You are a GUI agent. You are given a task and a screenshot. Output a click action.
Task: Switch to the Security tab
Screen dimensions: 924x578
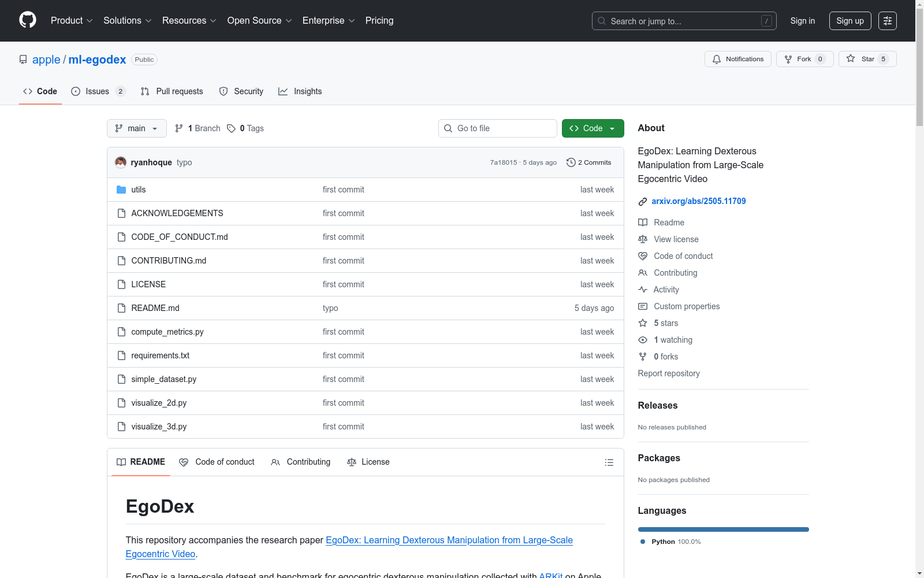tap(241, 91)
